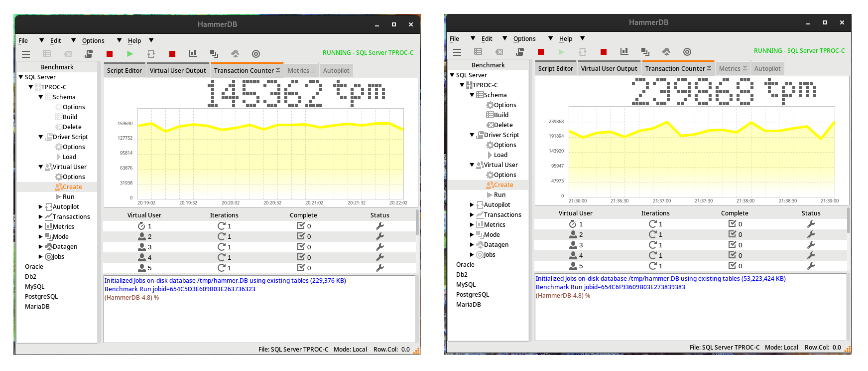Click the load driver script icon in right window toolbar
This screenshot has width=868, height=371.
pyautogui.click(x=520, y=52)
